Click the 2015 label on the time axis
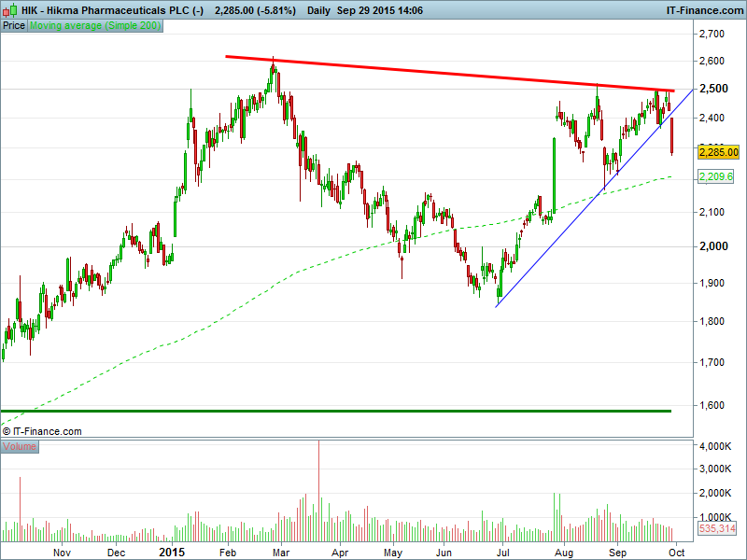Image resolution: width=747 pixels, height=560 pixels. [x=172, y=553]
